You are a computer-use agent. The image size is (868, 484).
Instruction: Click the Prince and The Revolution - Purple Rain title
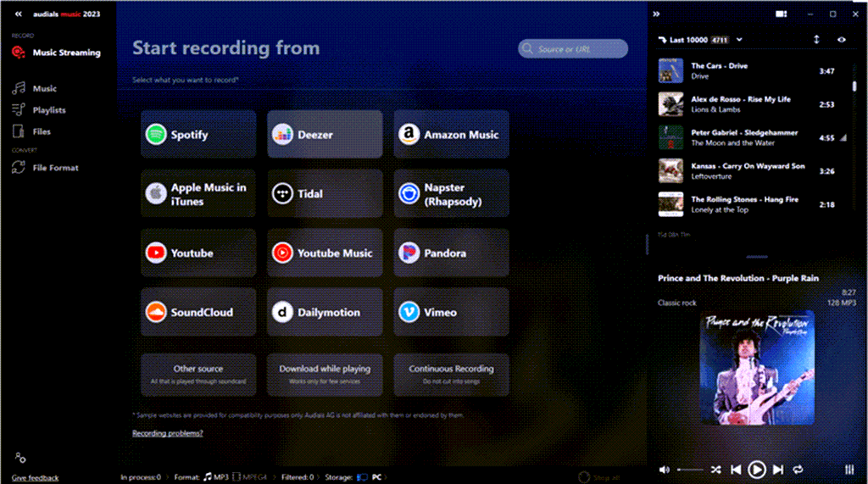pos(738,278)
